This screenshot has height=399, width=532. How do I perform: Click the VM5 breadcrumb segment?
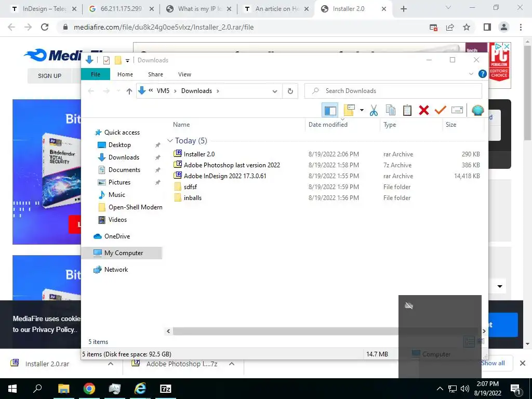[163, 91]
